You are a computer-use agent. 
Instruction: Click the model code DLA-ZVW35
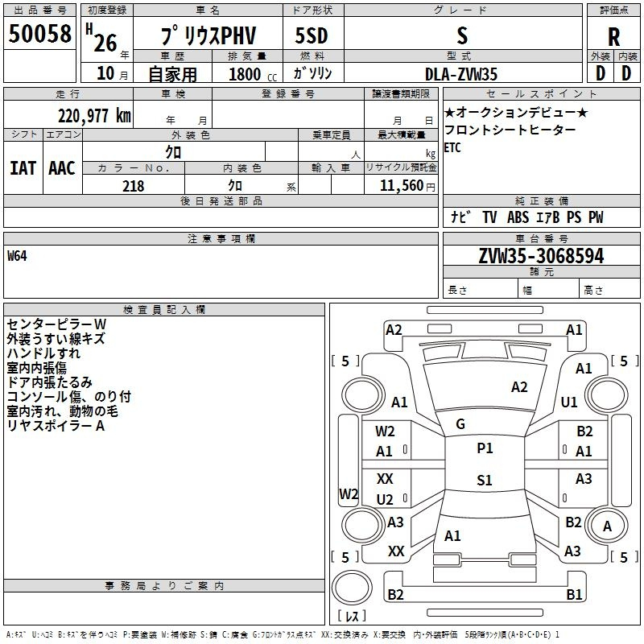461,74
